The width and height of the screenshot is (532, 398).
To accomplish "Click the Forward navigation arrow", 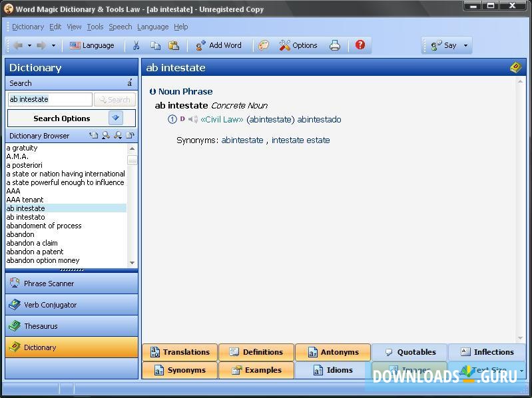I will tap(41, 45).
